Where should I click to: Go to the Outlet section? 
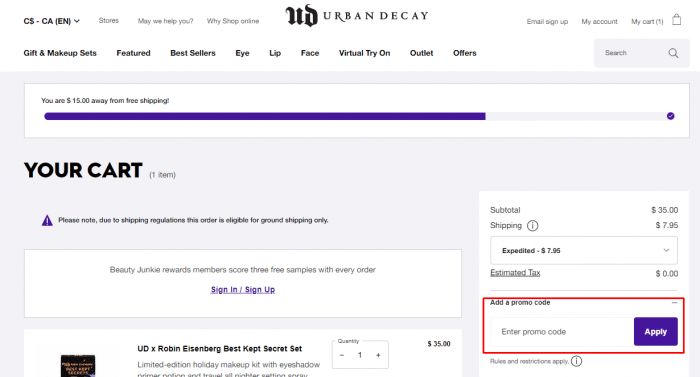(421, 53)
